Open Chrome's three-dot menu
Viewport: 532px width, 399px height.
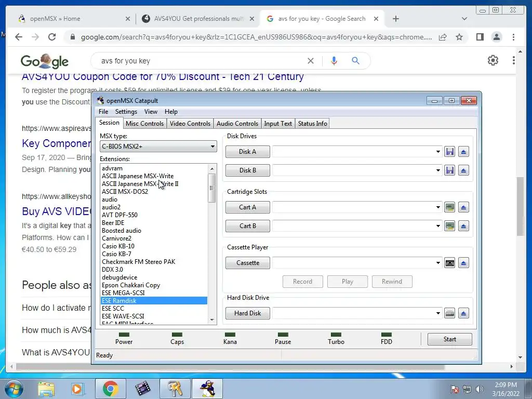click(x=513, y=37)
